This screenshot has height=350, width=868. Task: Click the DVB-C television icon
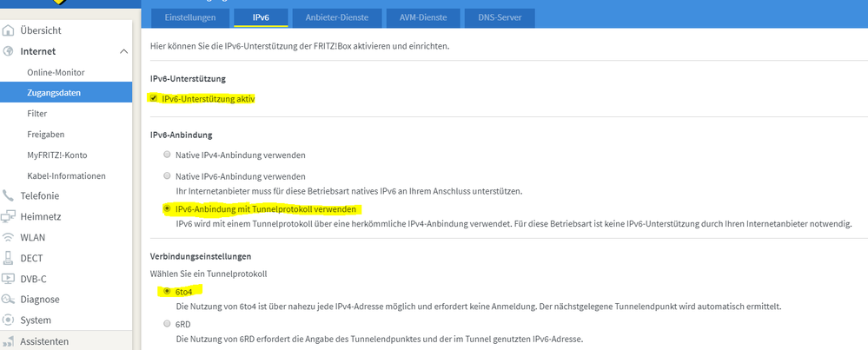pyautogui.click(x=9, y=280)
